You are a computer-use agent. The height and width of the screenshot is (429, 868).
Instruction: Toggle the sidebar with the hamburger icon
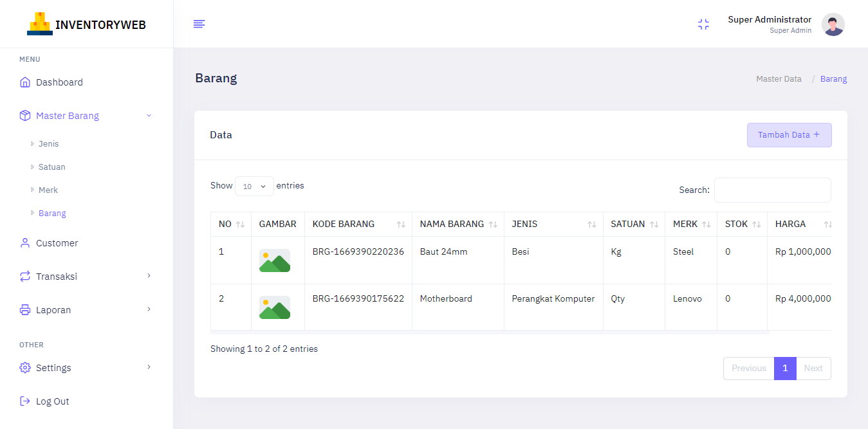199,24
